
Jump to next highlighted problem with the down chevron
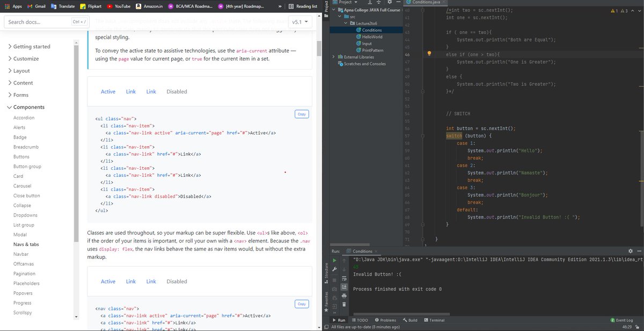[x=640, y=11]
